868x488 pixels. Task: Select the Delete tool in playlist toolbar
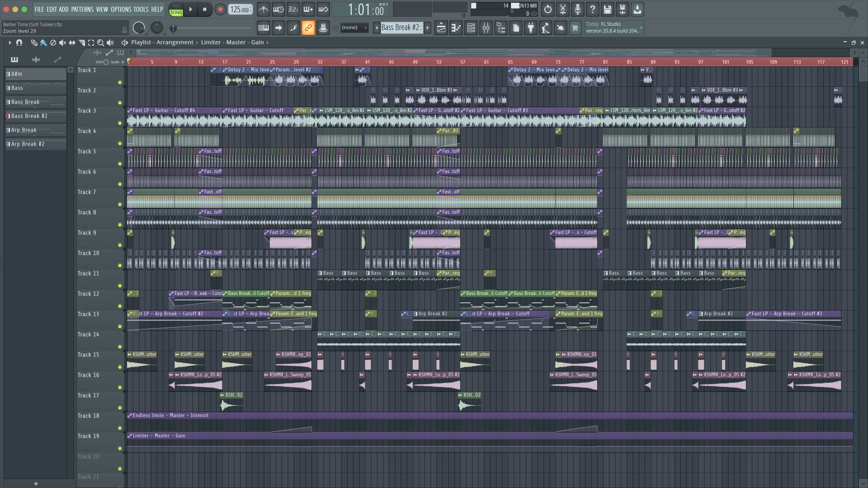pyautogui.click(x=53, y=42)
